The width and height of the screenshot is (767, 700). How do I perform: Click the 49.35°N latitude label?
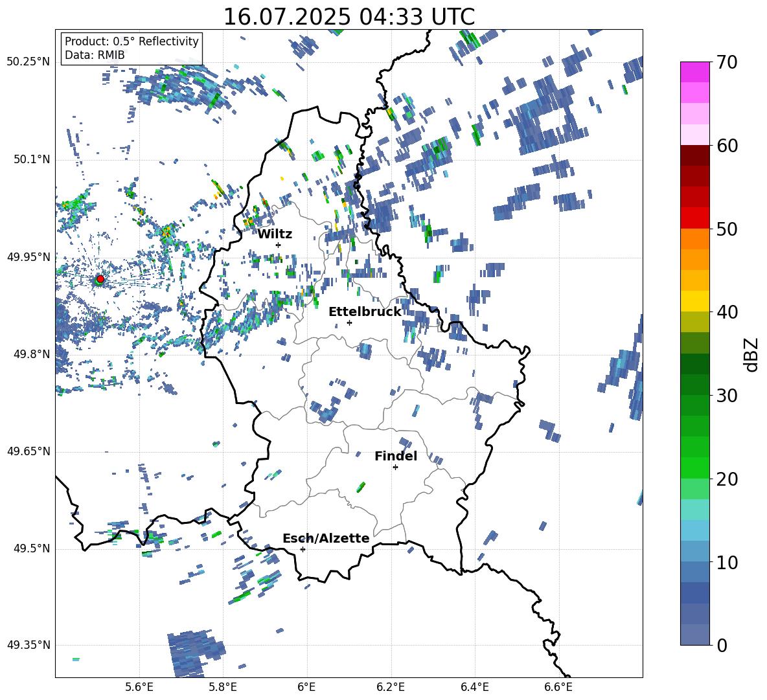pyautogui.click(x=29, y=645)
